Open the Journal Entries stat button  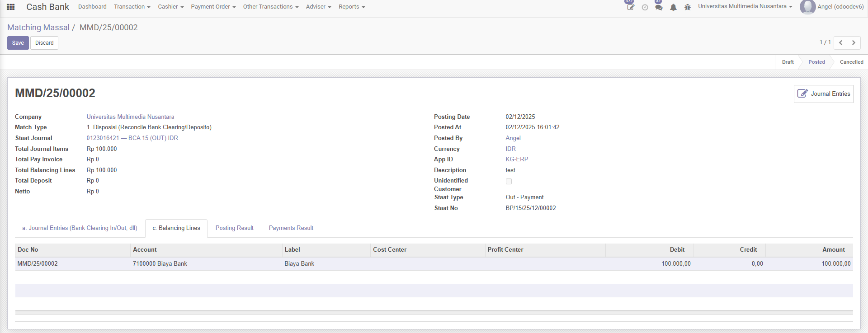pos(823,94)
